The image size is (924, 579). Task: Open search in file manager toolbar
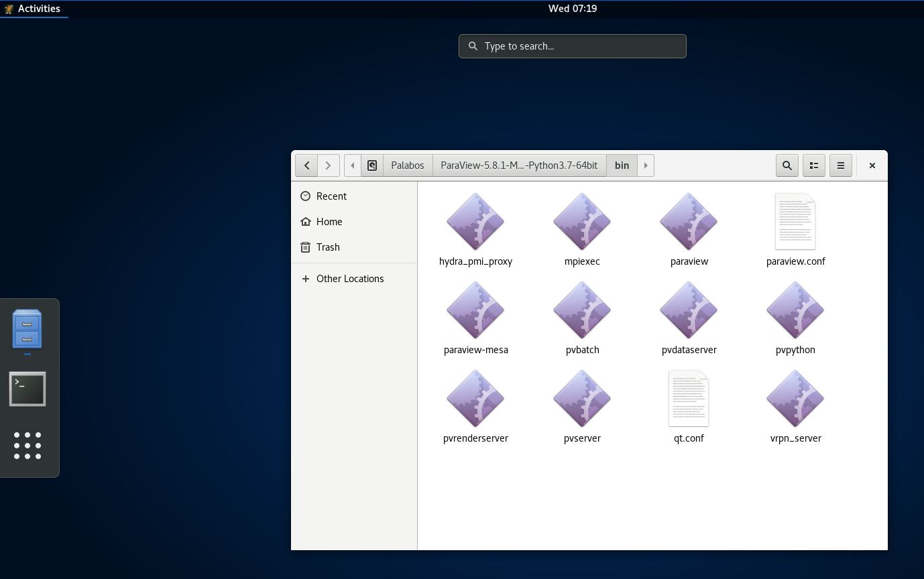[787, 166]
